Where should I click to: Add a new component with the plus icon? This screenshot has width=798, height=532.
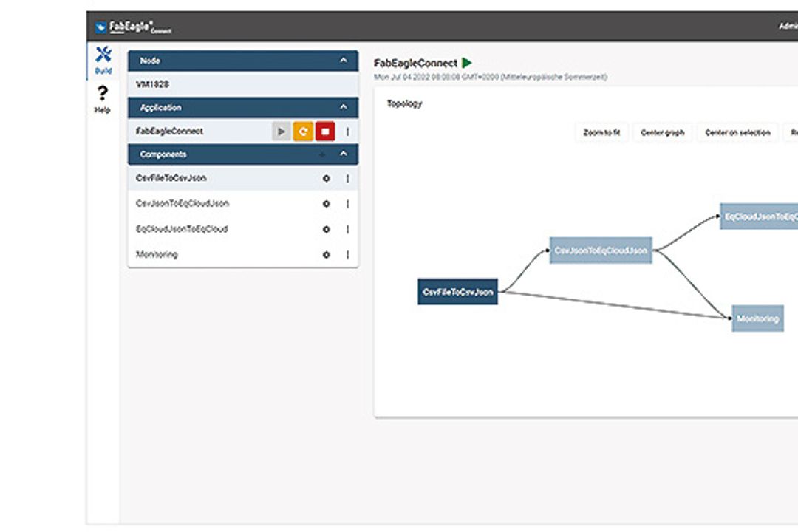322,154
